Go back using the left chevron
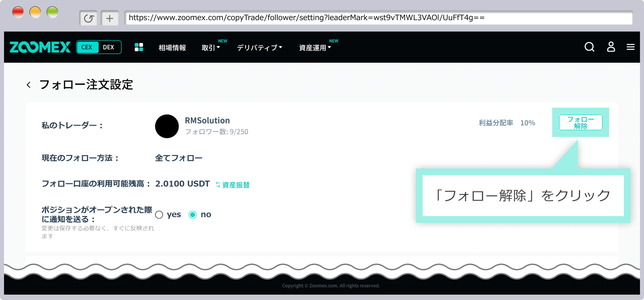 coord(29,85)
